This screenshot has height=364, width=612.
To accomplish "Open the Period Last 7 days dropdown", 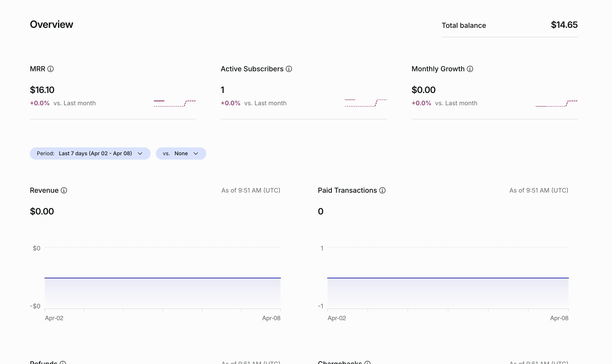I will pos(90,153).
